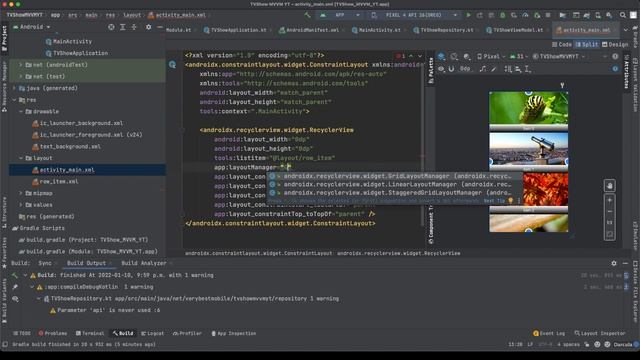Open Align options icon in design toolbar
The image size is (640, 360).
[518, 69]
